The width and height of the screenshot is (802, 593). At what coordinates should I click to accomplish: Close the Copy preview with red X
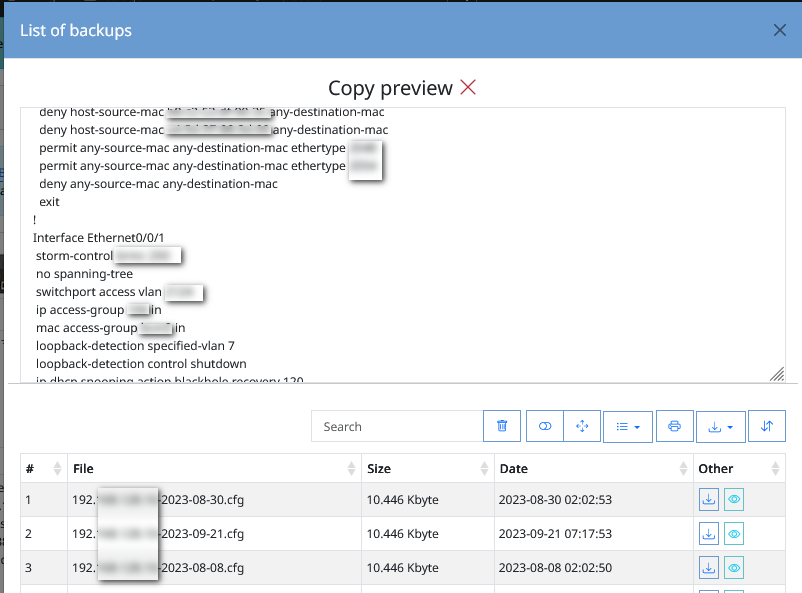point(468,87)
